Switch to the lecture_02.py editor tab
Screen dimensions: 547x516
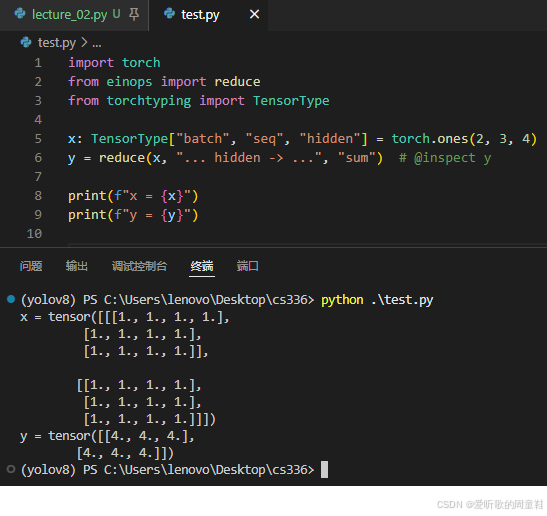74,15
